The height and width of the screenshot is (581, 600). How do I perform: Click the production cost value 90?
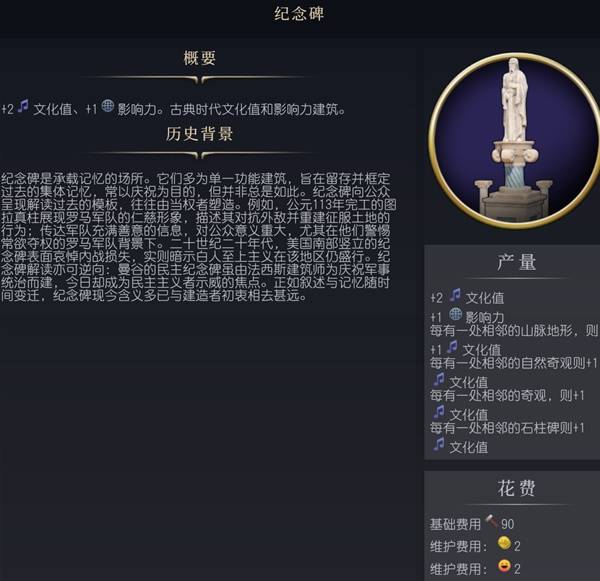pos(507,524)
